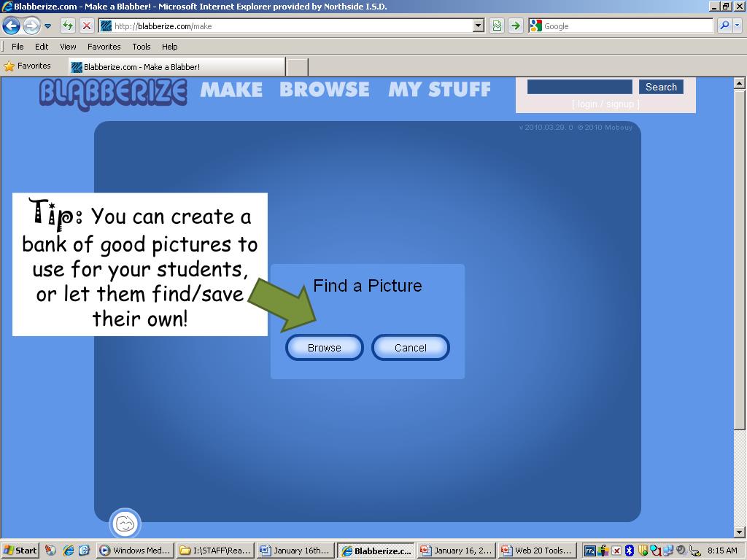
Task: Click the red Stop loading icon
Action: (x=86, y=26)
